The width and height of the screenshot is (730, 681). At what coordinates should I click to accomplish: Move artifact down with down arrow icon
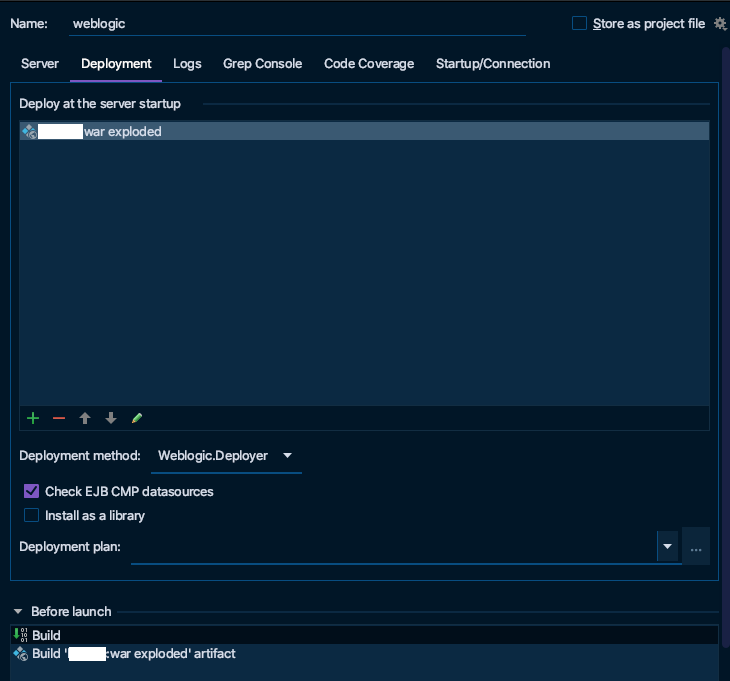111,418
